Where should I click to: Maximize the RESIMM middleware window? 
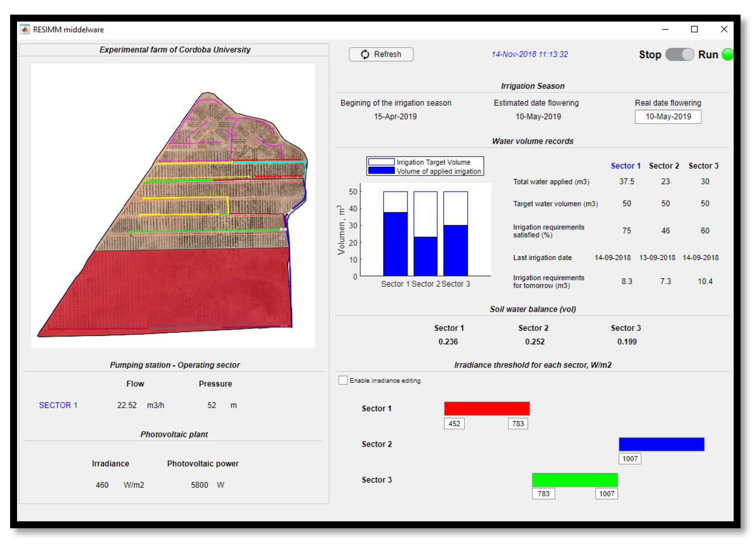(x=694, y=29)
